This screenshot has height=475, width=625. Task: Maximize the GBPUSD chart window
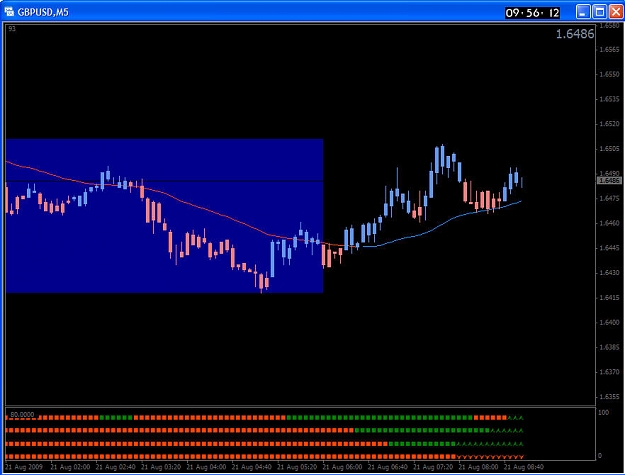coord(600,12)
